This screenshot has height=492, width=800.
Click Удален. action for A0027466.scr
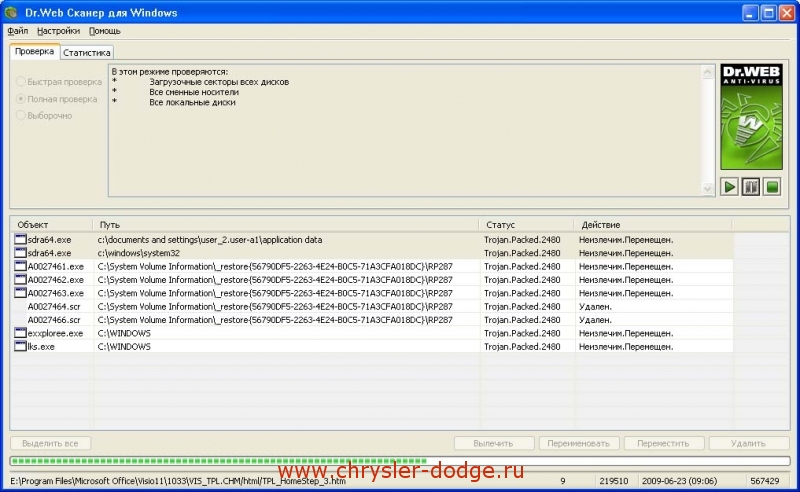coord(595,320)
